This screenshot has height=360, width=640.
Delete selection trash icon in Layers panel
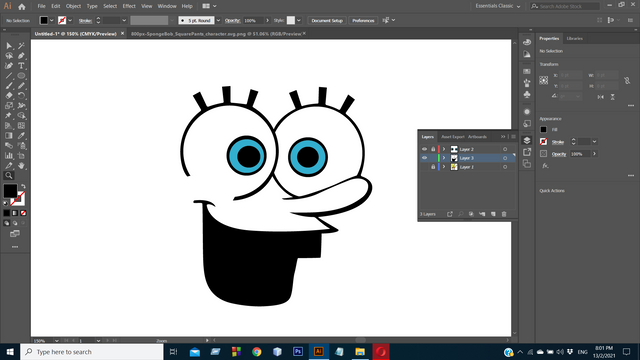pyautogui.click(x=504, y=214)
